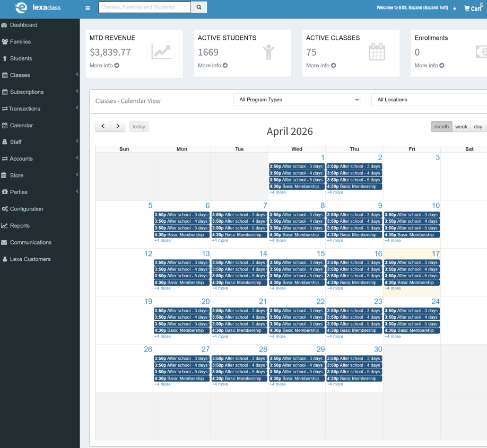The image size is (487, 448).
Task: Click the Accounts exchange icon
Action: [x=5, y=159]
